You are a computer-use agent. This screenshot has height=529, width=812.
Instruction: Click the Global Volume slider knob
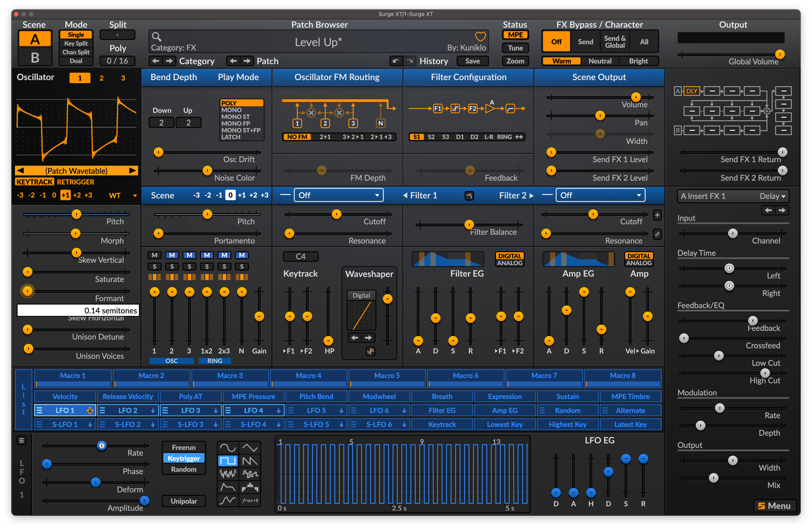pos(780,54)
